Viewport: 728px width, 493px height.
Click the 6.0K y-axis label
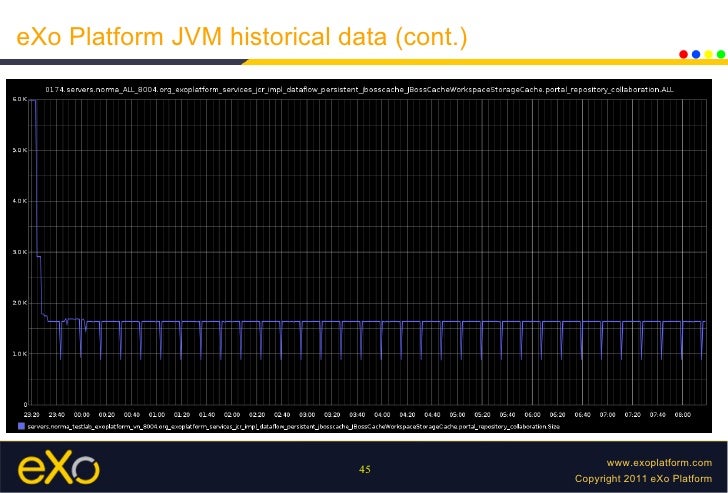pyautogui.click(x=20, y=99)
